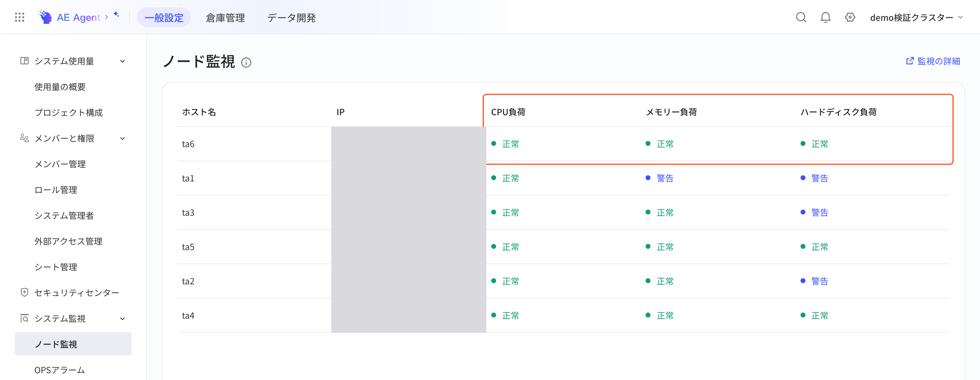Select ノード監視 in sidebar

coord(73,344)
